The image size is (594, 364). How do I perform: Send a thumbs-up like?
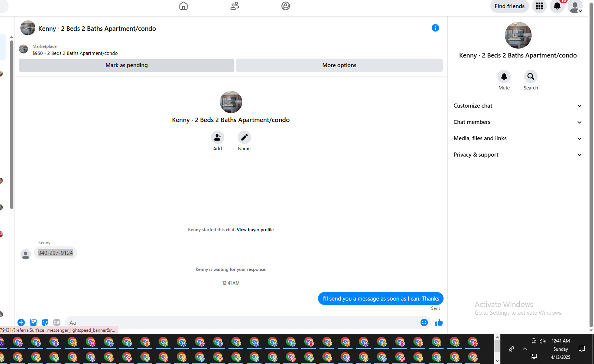tap(439, 322)
